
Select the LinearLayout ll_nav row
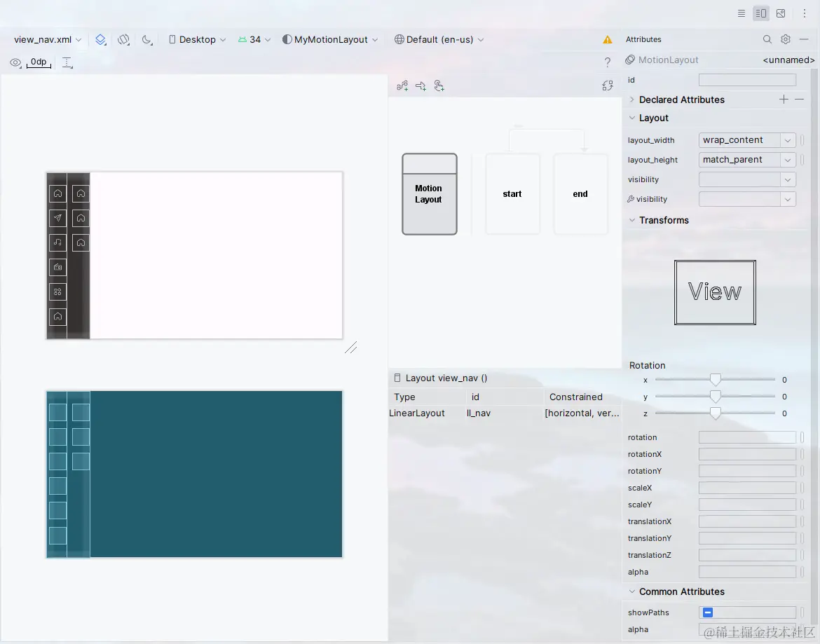coord(505,413)
